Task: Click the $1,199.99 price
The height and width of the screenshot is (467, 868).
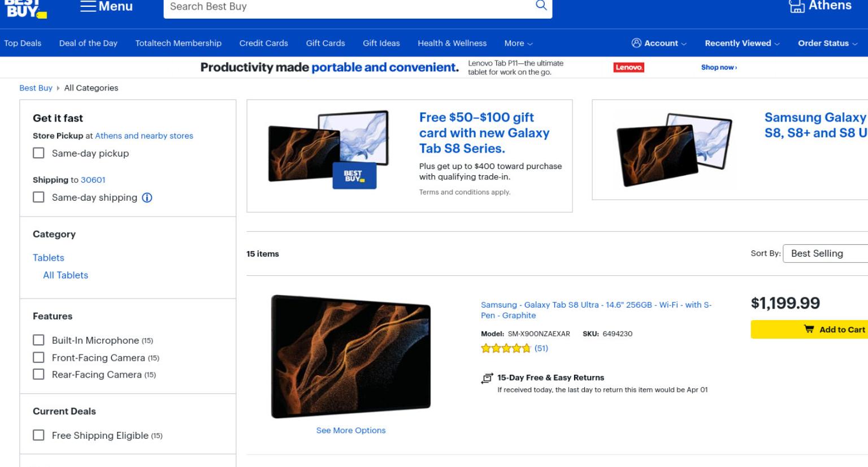Action: coord(785,303)
